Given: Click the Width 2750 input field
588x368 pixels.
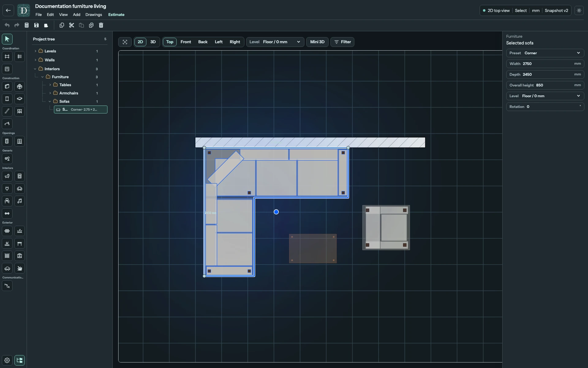Looking at the screenshot, I should pos(545,64).
